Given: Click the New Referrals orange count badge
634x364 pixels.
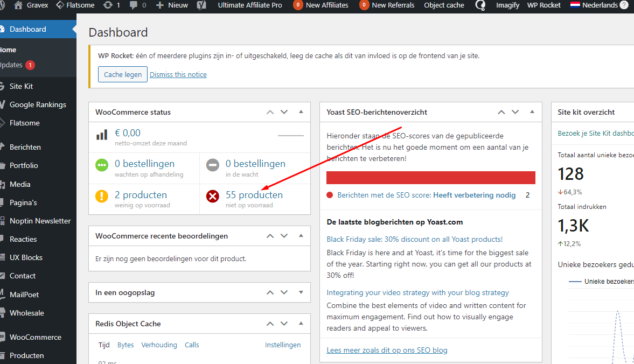Looking at the screenshot, I should click(x=364, y=5).
